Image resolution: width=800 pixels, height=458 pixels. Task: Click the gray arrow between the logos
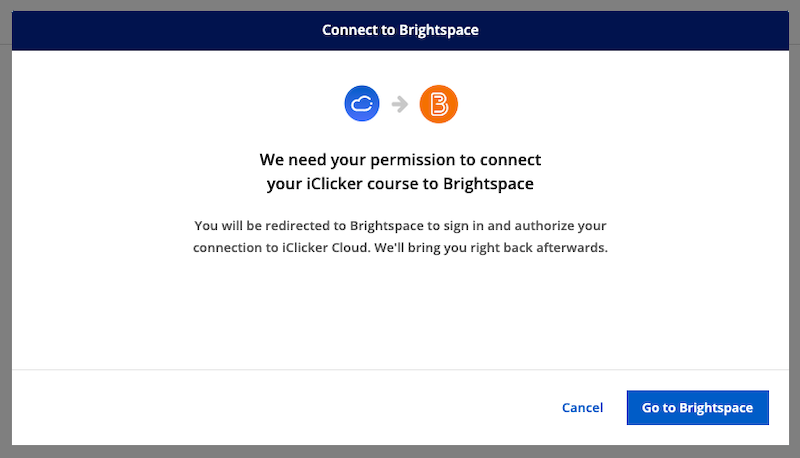[400, 104]
